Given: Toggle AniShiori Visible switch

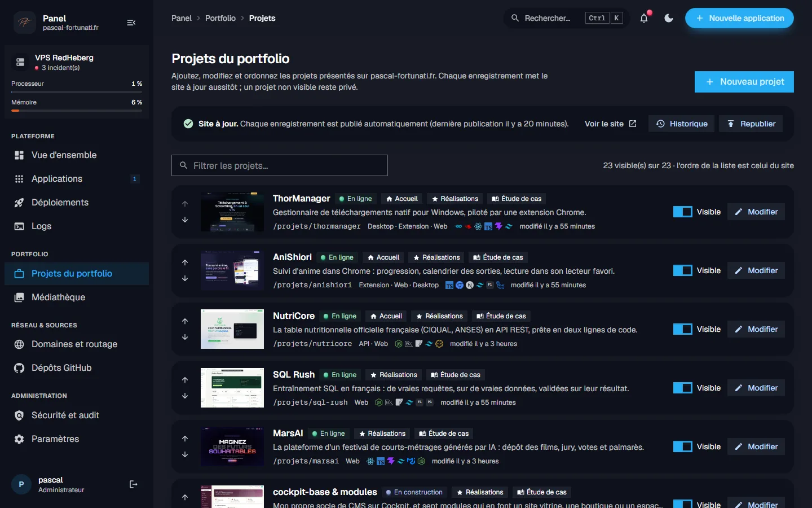Looking at the screenshot, I should 683,270.
